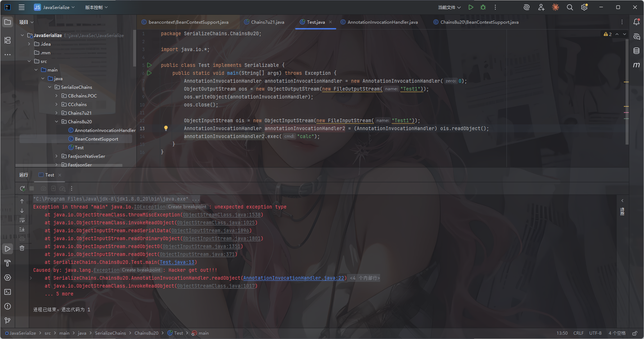
Task: Open the Git version control tool icon
Action: (8, 320)
